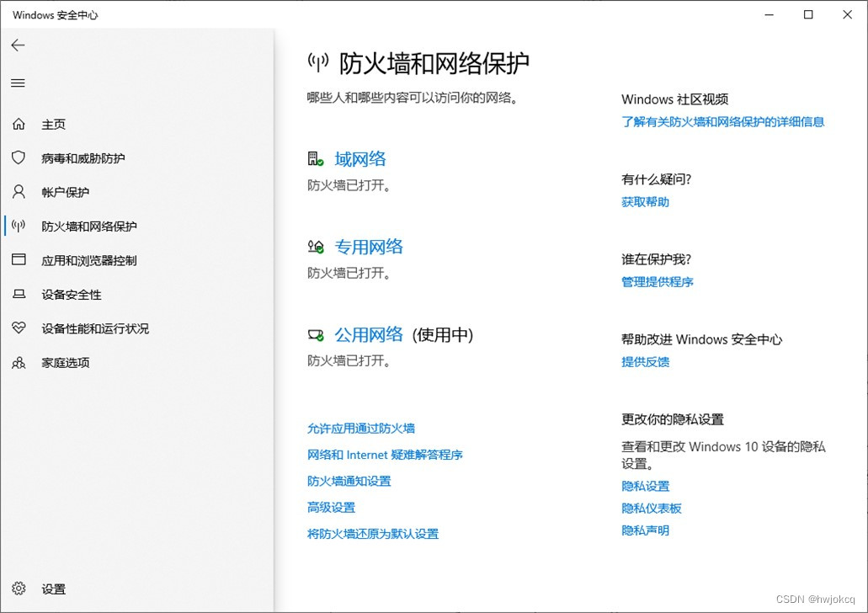The height and width of the screenshot is (613, 868).
Task: Click the domain network building icon
Action: point(316,159)
